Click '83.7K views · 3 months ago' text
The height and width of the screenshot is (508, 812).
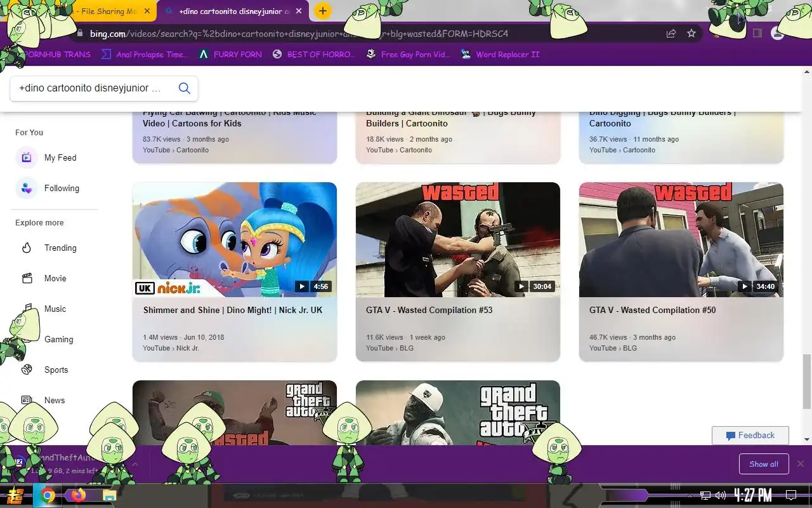point(186,139)
